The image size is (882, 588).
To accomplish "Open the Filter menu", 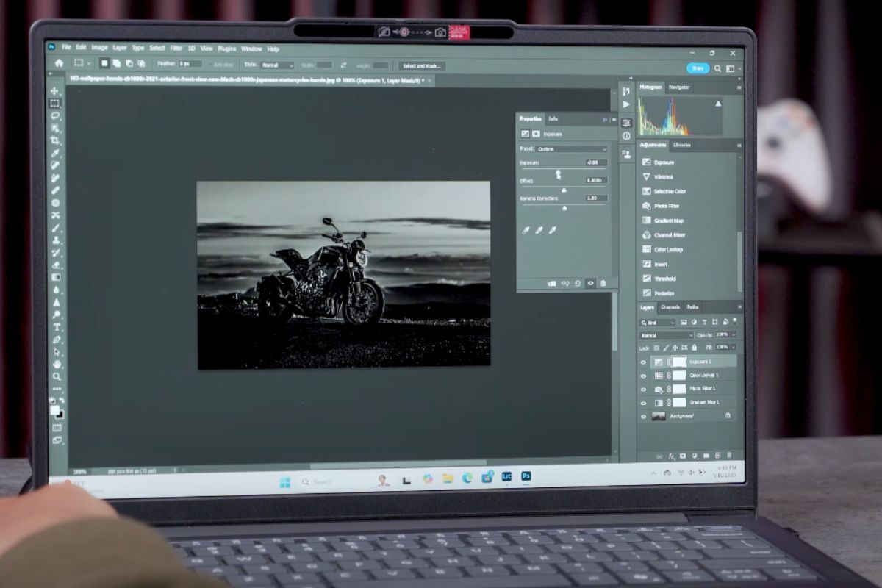I will tap(176, 49).
